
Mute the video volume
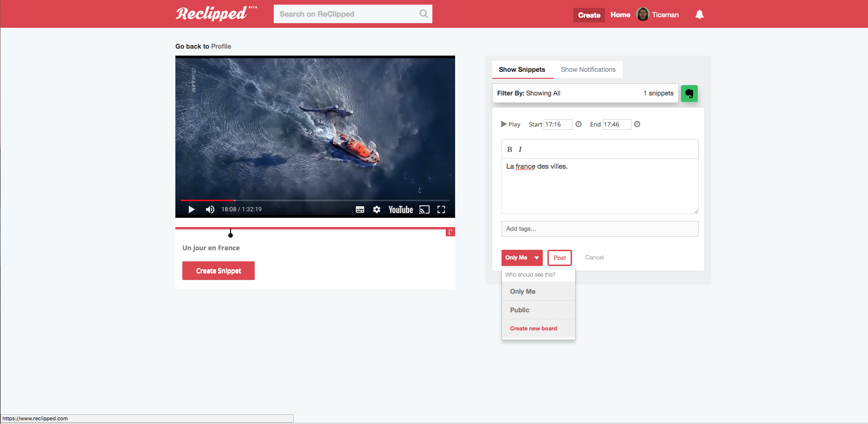210,209
